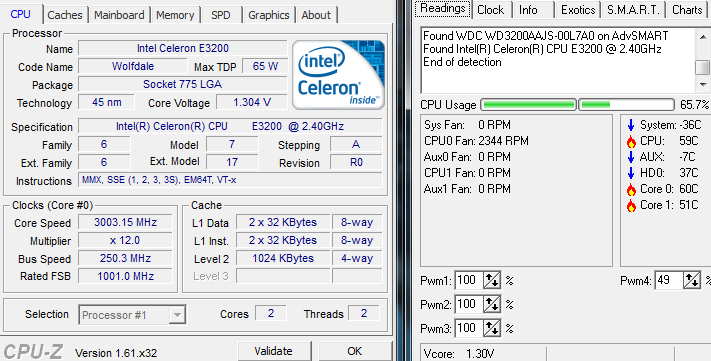The height and width of the screenshot is (361, 711).
Task: Click the Instructions field listing MMX, SSE
Action: pos(230,180)
